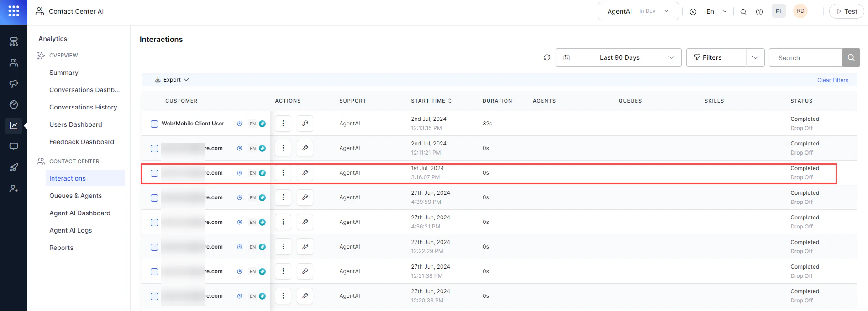Select checkbox for 1st Jul 3:16:07 PM row
The height and width of the screenshot is (311, 868).
[x=154, y=173]
